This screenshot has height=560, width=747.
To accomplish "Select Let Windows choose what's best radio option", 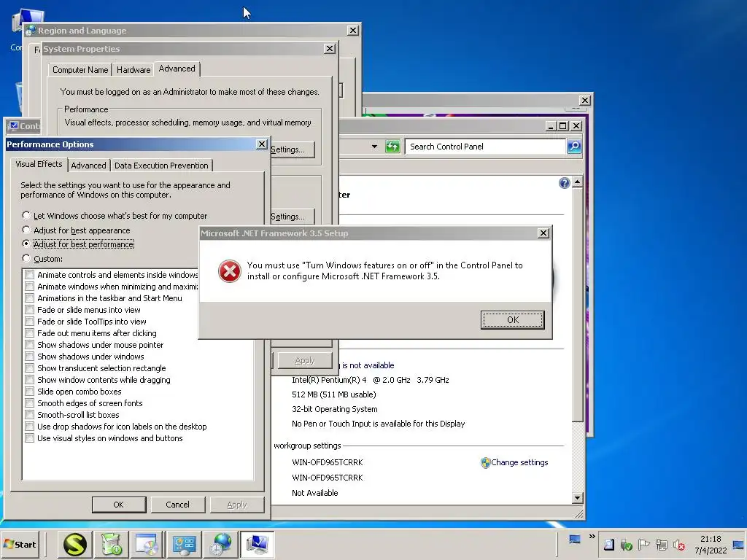I will pyautogui.click(x=26, y=216).
